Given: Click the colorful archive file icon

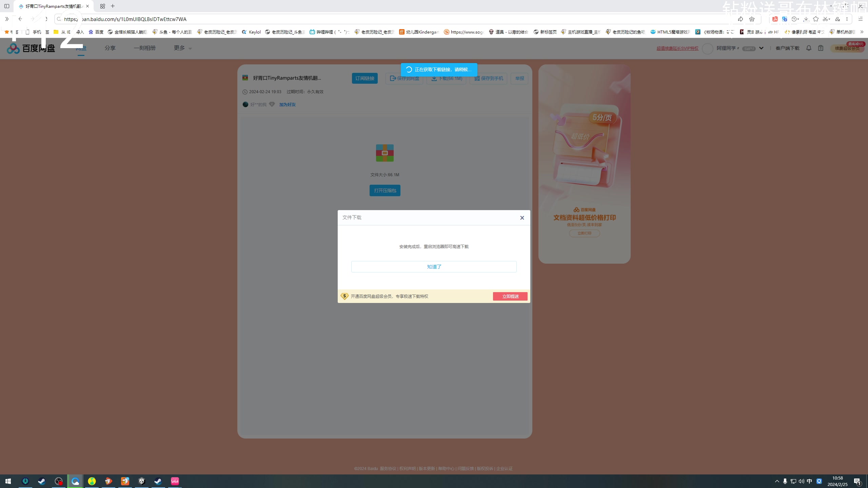Looking at the screenshot, I should click(385, 153).
